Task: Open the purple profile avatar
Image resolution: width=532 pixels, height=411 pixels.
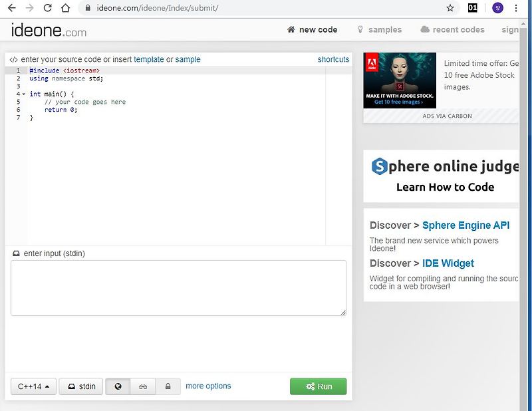Action: 497,8
